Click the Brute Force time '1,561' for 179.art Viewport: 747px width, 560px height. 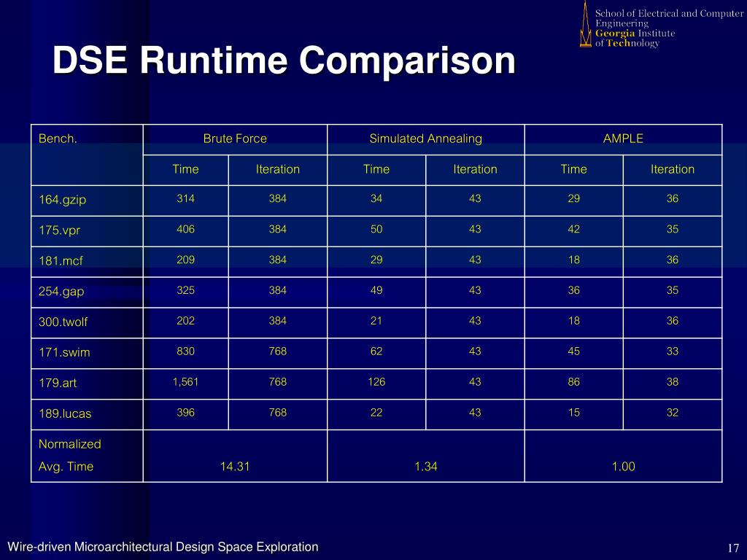185,382
